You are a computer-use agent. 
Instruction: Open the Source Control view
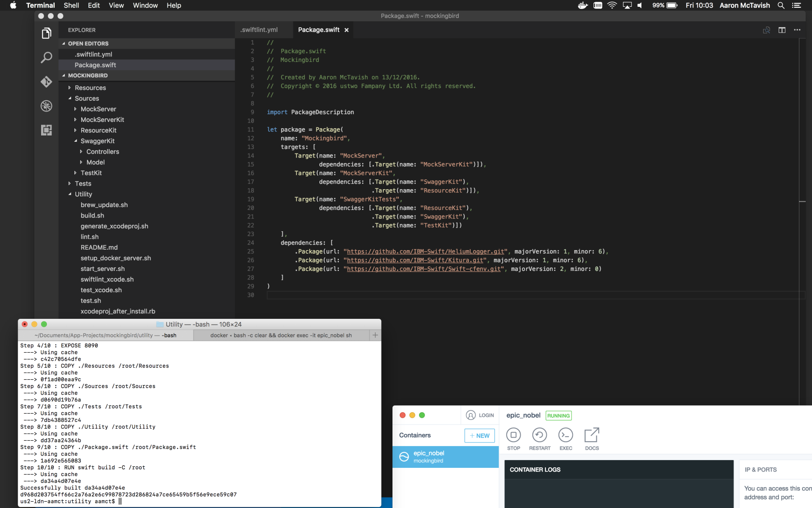(x=46, y=82)
